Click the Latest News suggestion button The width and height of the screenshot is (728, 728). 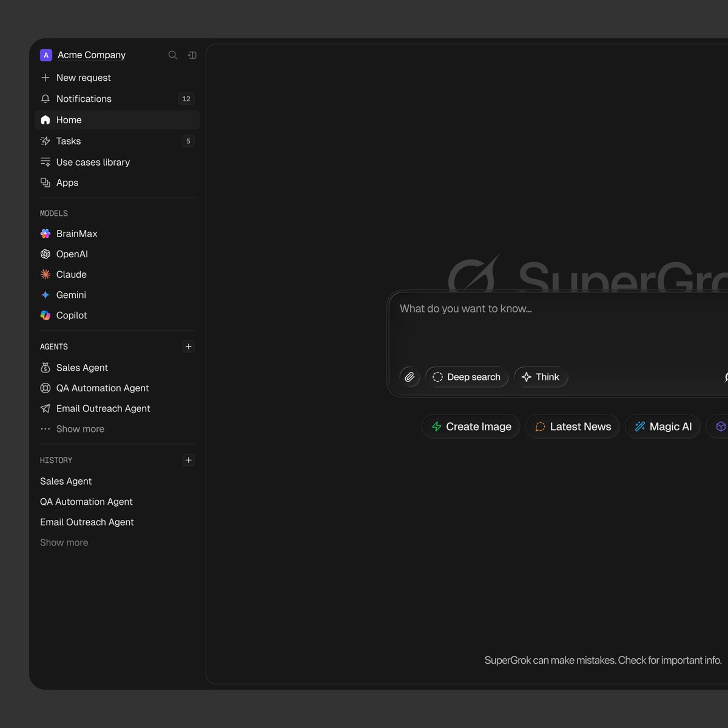(x=573, y=426)
